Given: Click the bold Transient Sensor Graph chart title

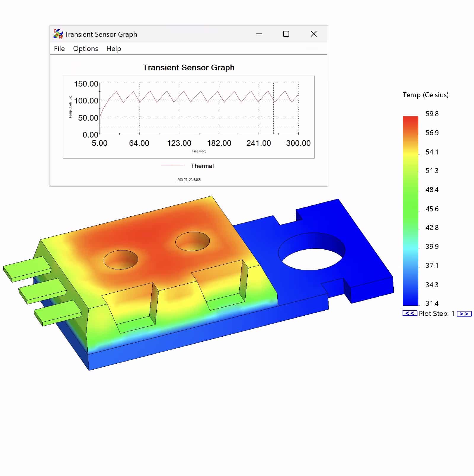Looking at the screenshot, I should (x=188, y=68).
